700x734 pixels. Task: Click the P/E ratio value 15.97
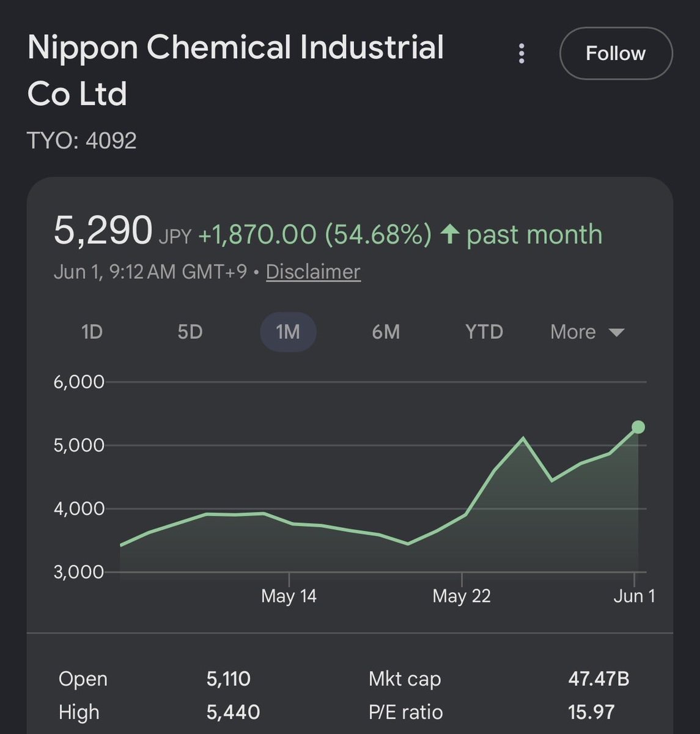pos(591,712)
